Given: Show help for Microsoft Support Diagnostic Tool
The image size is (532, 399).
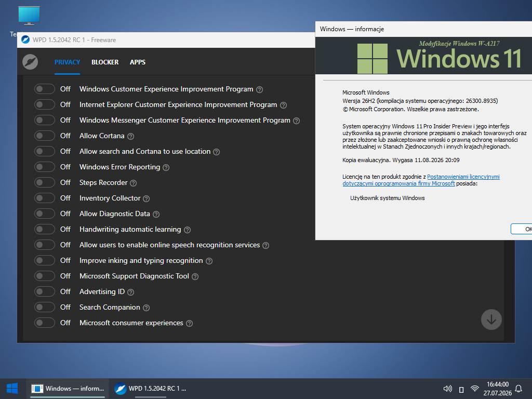Looking at the screenshot, I should click(195, 277).
